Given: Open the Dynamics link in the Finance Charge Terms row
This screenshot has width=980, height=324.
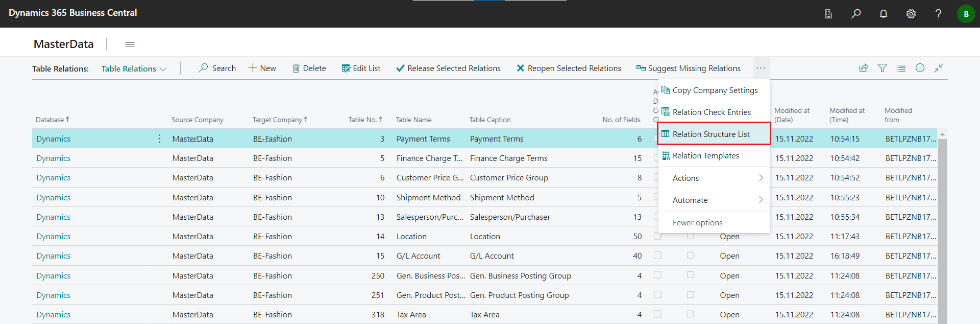Looking at the screenshot, I should 53,158.
